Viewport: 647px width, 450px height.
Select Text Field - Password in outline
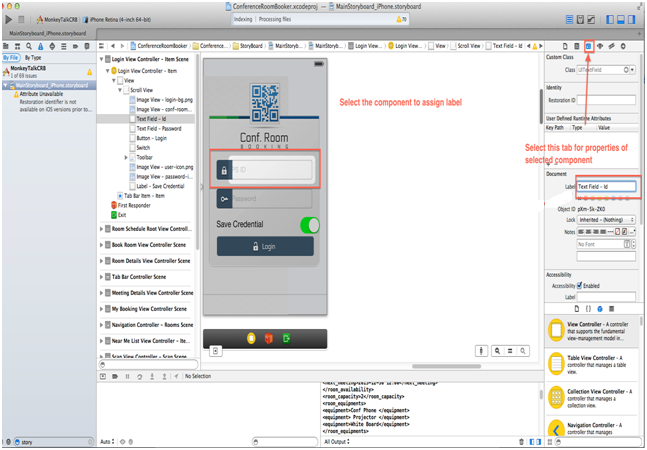click(156, 128)
